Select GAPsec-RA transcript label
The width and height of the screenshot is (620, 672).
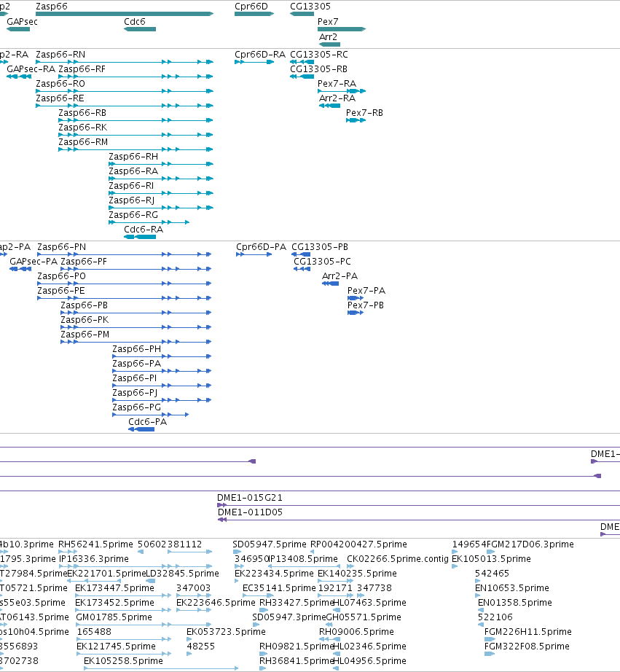coord(31,69)
